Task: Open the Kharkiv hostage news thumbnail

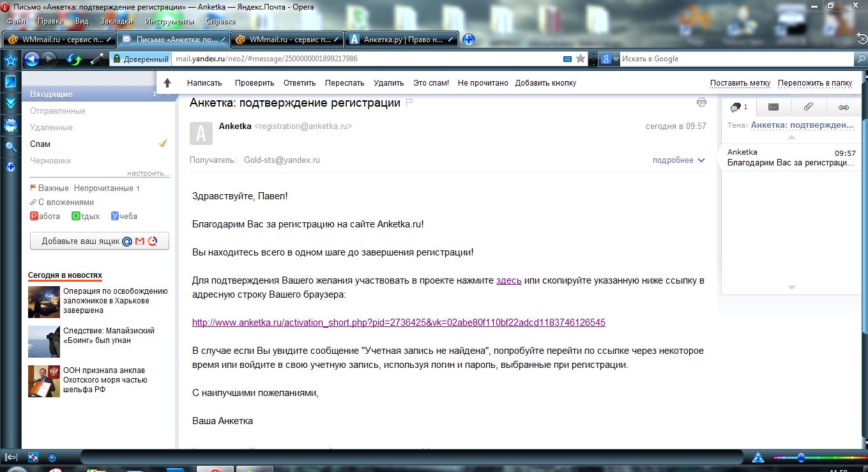Action: coord(44,302)
